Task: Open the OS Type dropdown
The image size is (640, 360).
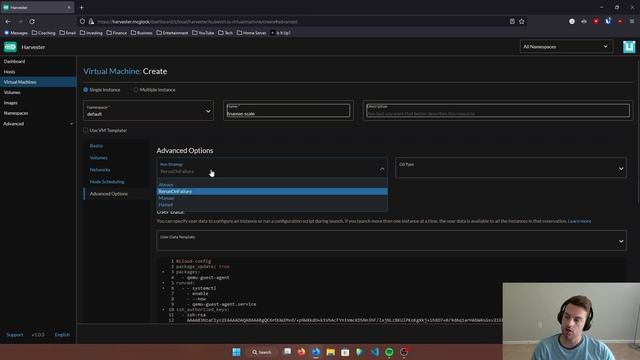Action: pyautogui.click(x=511, y=168)
